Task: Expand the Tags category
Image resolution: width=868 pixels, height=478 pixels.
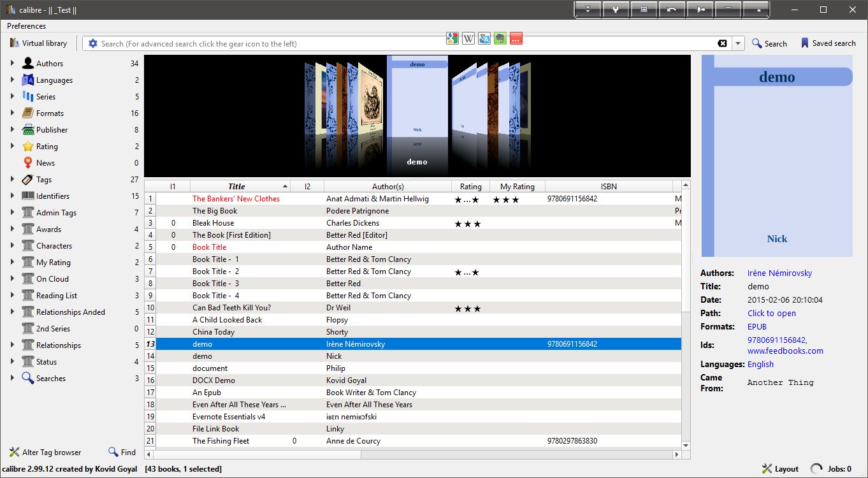Action: click(12, 179)
